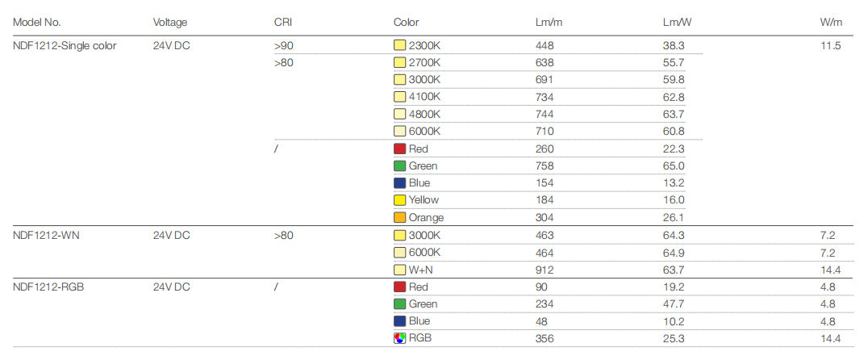The width and height of the screenshot is (868, 360).
Task: Click the CRI column header
Action: coord(282,22)
